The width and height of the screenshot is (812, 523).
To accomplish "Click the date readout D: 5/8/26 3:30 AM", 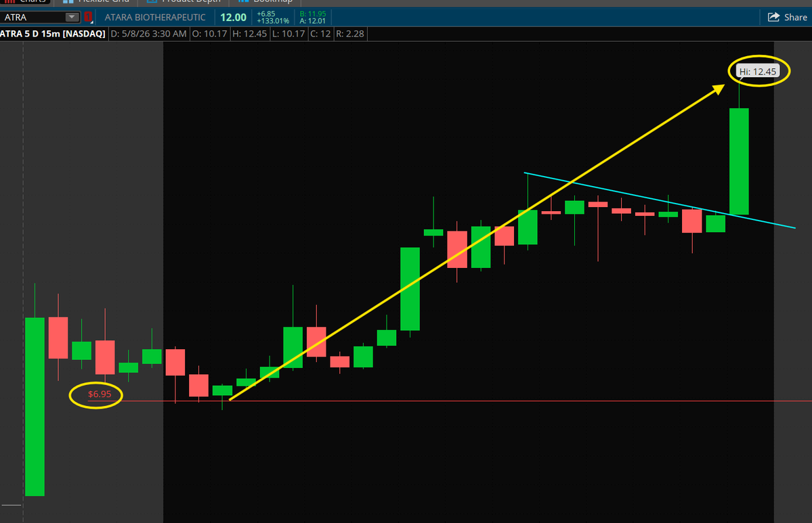I will point(148,34).
